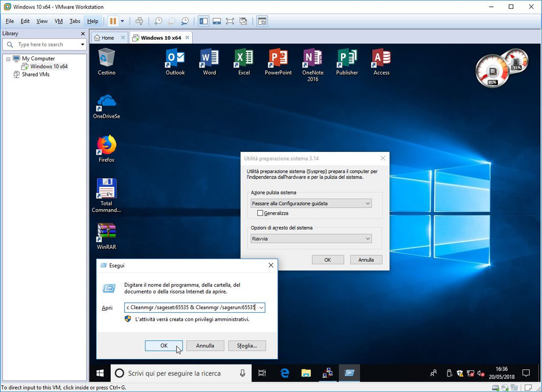Click the Sfoglia button
542x392 pixels.
tap(247, 345)
